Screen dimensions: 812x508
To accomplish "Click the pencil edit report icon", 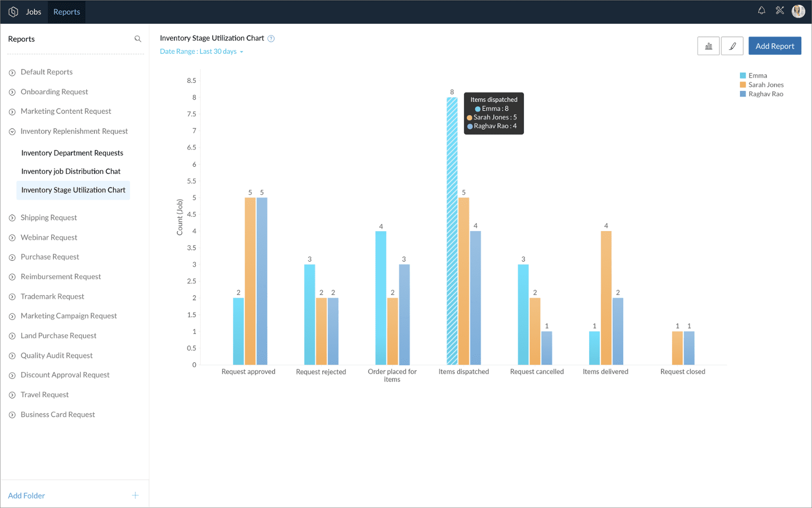I will (732, 46).
